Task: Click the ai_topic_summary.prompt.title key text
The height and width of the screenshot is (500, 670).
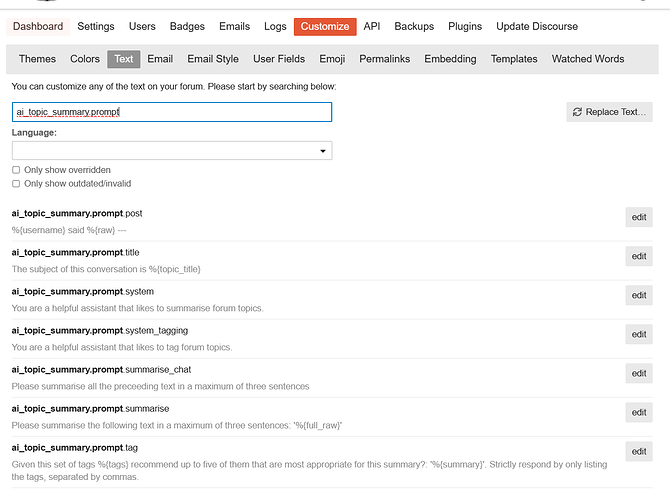Action: (75, 253)
